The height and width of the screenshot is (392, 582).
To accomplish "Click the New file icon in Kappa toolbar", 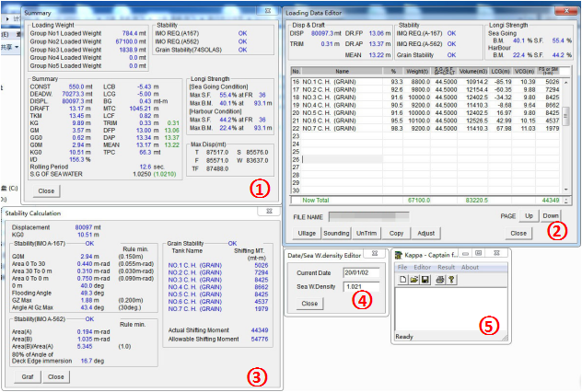I will point(402,280).
